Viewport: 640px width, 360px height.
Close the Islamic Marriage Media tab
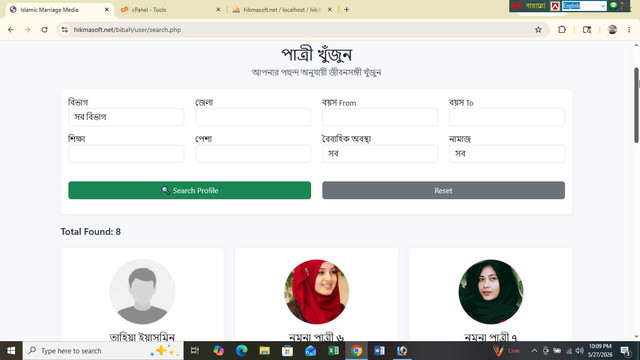107,9
